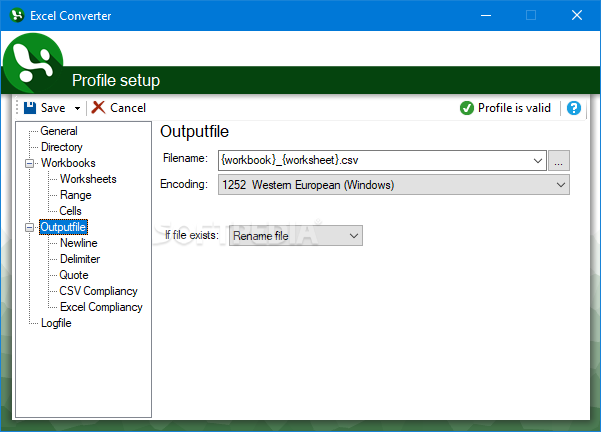Click the blue Help question mark icon
The height and width of the screenshot is (432, 601).
point(574,108)
